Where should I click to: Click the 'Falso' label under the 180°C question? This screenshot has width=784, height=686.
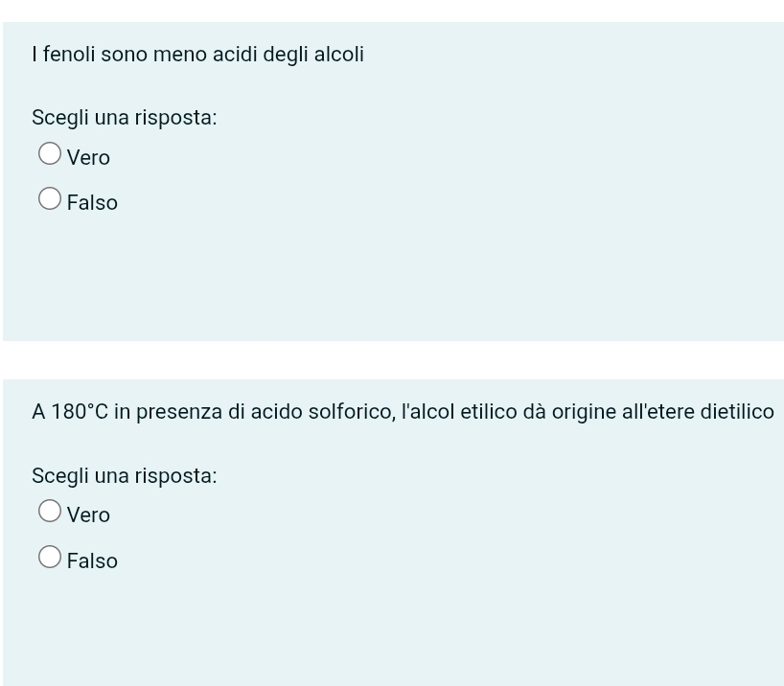(92, 561)
